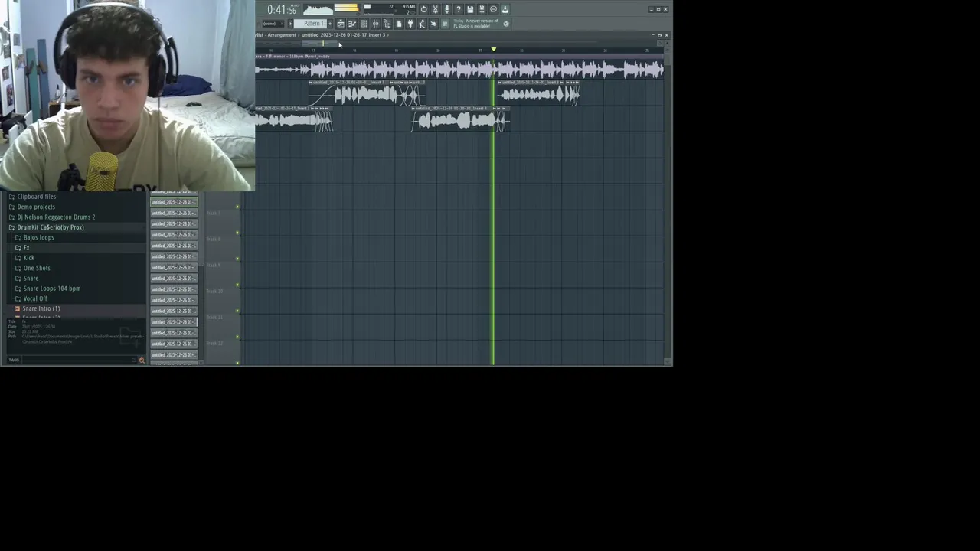980x551 pixels.
Task: Click the 0:41:56 time display
Action: (x=282, y=10)
